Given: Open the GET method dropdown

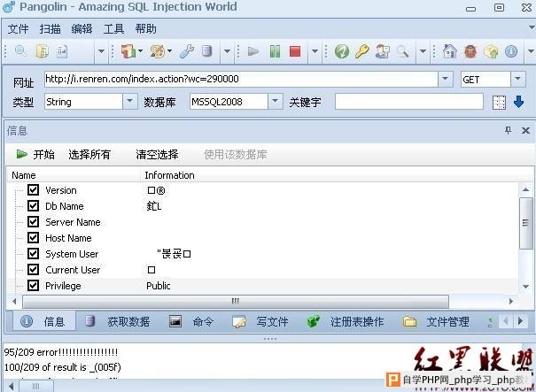Looking at the screenshot, I should [518, 80].
